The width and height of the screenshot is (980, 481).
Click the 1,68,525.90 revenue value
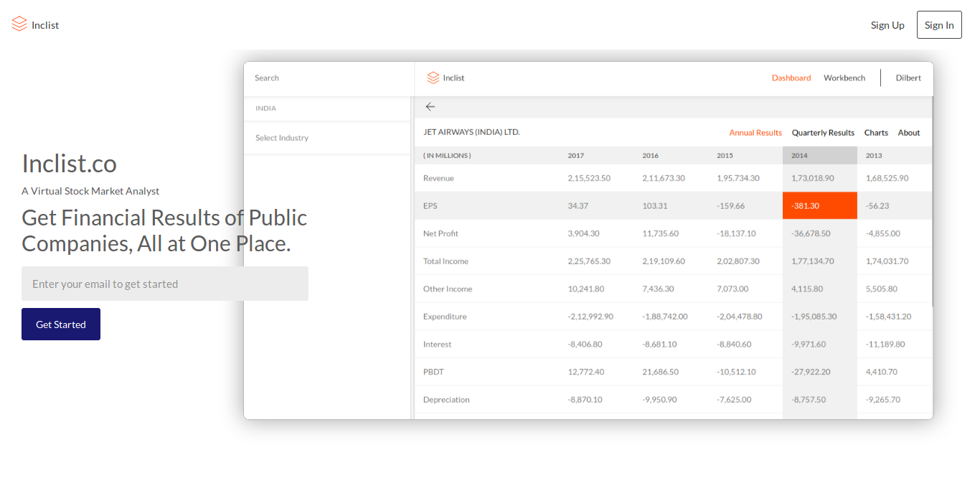point(887,178)
